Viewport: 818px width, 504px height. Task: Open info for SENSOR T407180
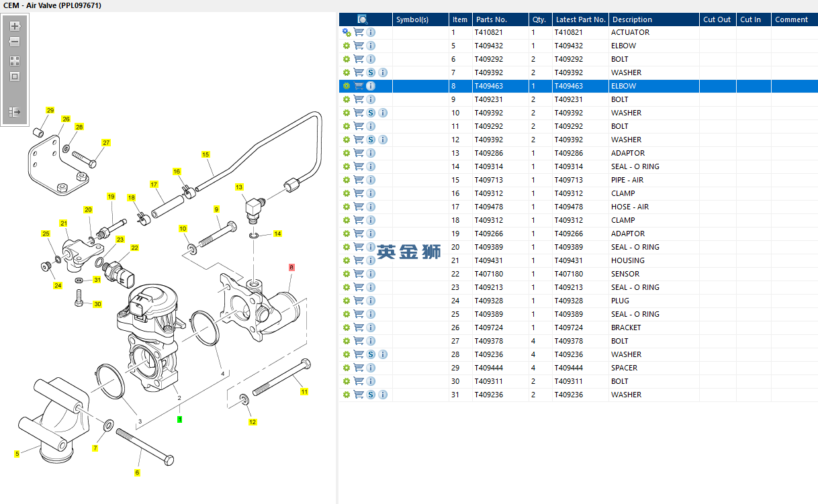(371, 274)
